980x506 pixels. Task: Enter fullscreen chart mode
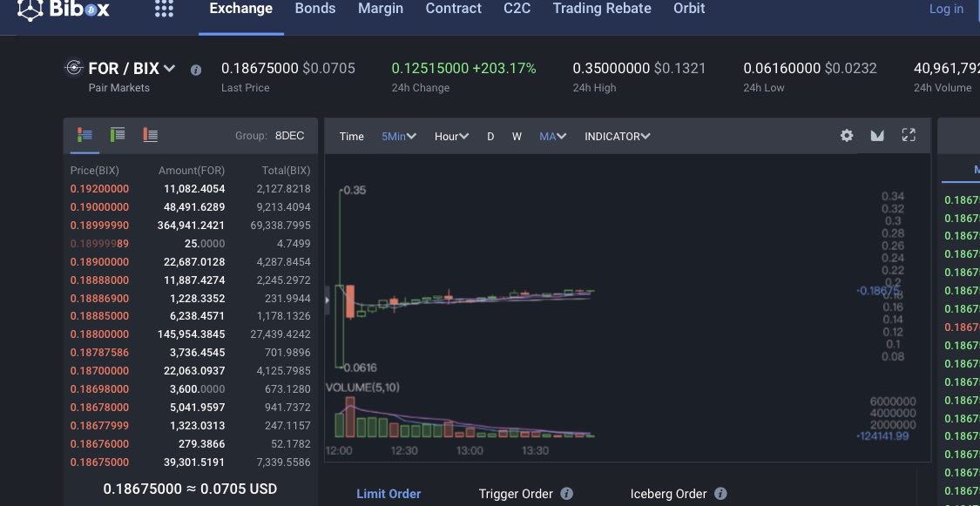point(909,135)
